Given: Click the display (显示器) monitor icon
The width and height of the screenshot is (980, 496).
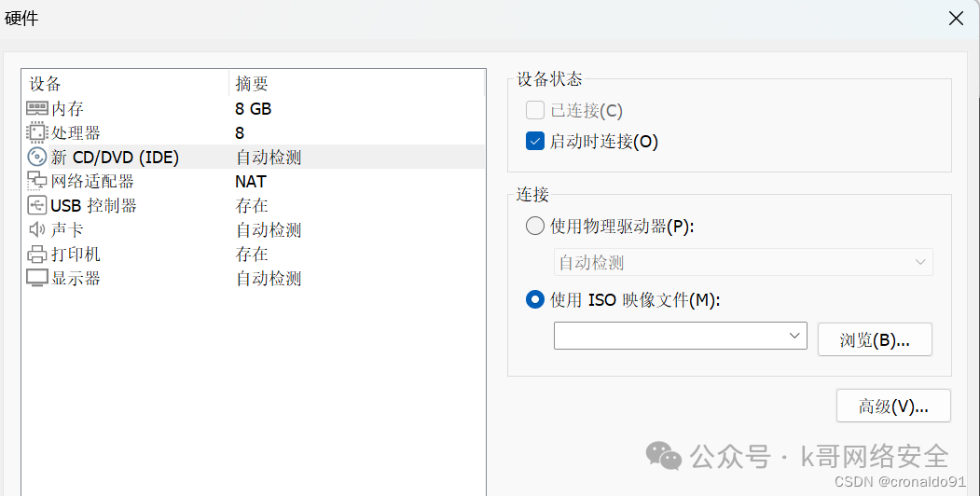Looking at the screenshot, I should (37, 279).
